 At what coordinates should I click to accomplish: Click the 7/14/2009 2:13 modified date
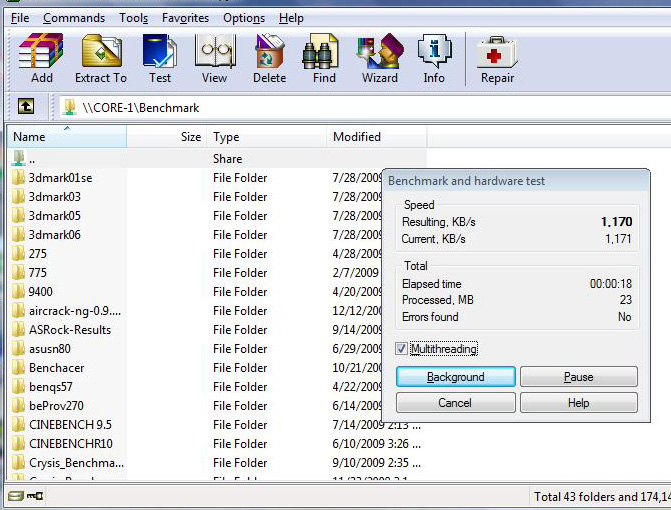click(377, 425)
